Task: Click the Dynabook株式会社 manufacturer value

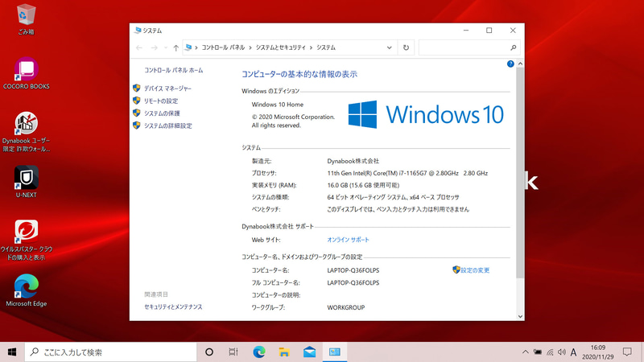Action: pos(353,161)
